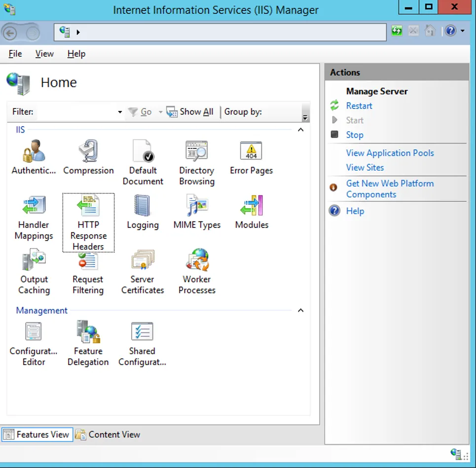Open the View menu
The height and width of the screenshot is (468, 476).
[x=44, y=54]
